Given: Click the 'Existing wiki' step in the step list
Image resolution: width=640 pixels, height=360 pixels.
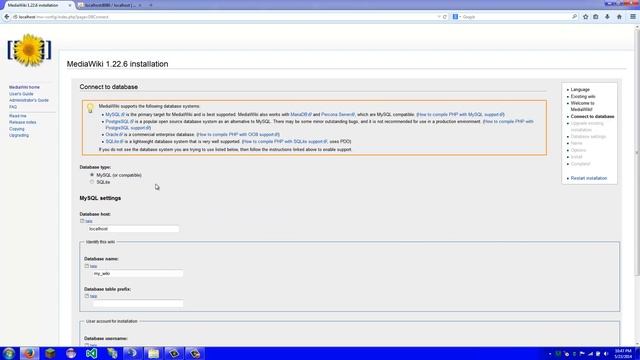Looking at the screenshot, I should pyautogui.click(x=583, y=97).
